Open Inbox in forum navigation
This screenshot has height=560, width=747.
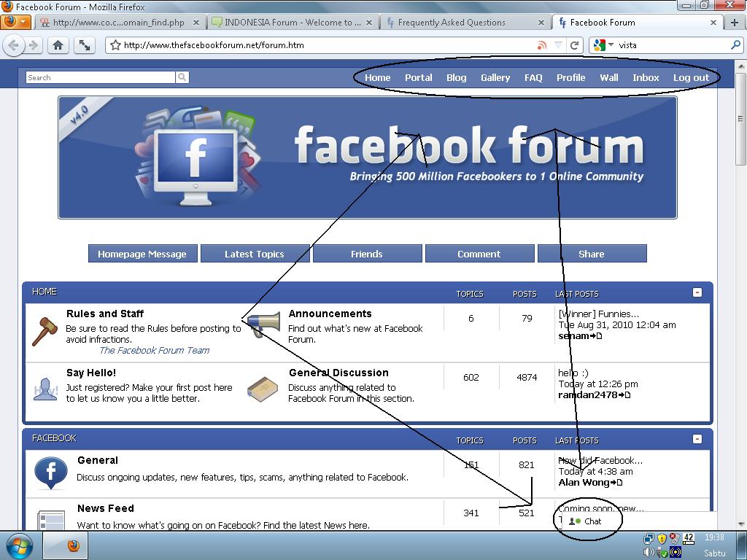point(646,77)
